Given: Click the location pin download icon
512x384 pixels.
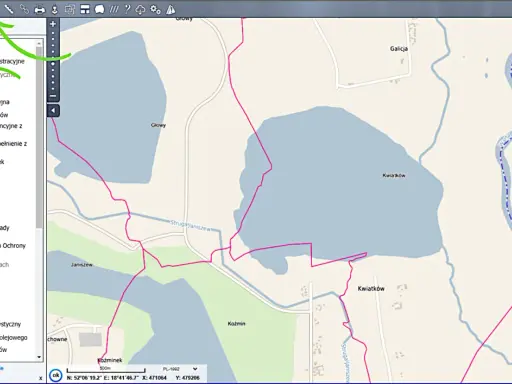Looking at the screenshot, I should click(x=55, y=10).
